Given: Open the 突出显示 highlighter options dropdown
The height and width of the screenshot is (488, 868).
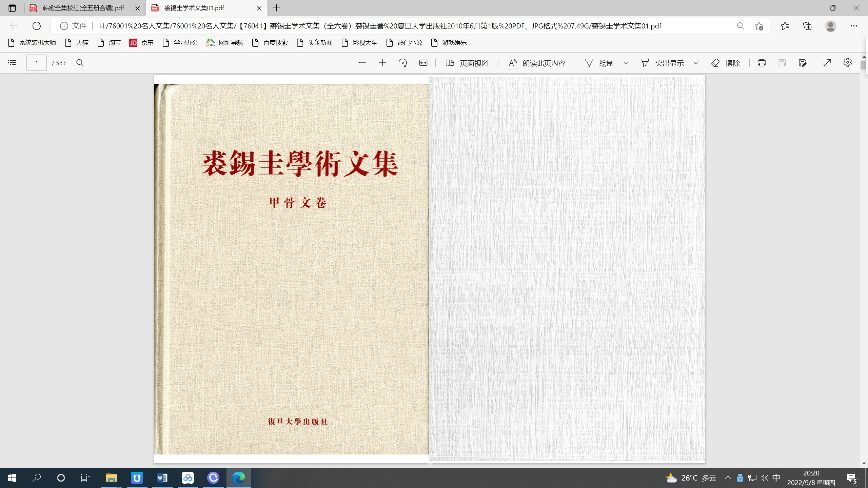Looking at the screenshot, I should [x=696, y=62].
